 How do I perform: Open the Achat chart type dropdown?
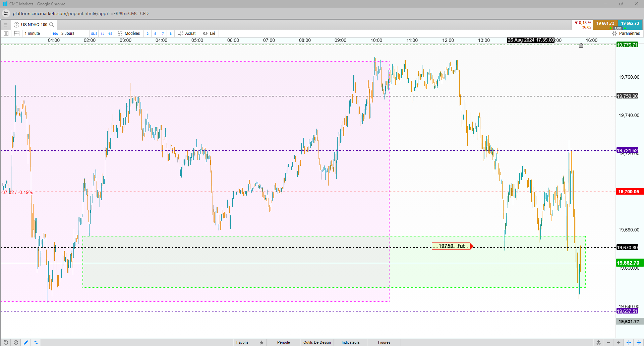(187, 33)
